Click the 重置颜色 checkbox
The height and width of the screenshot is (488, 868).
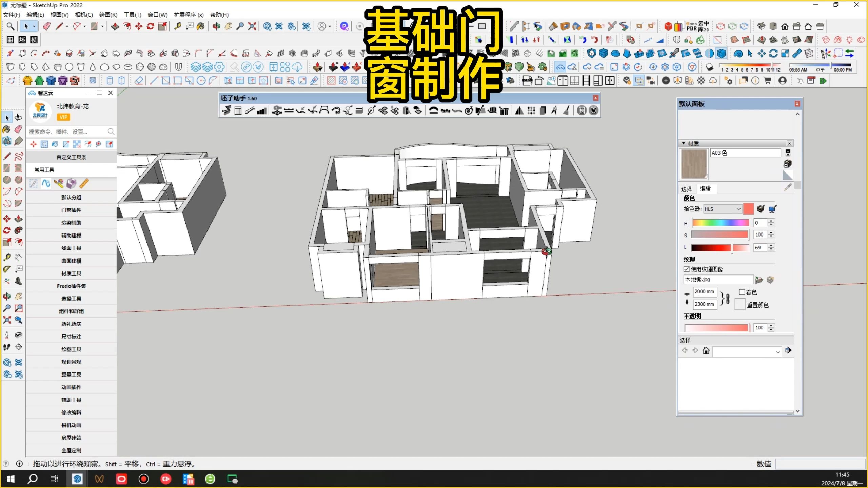740,304
